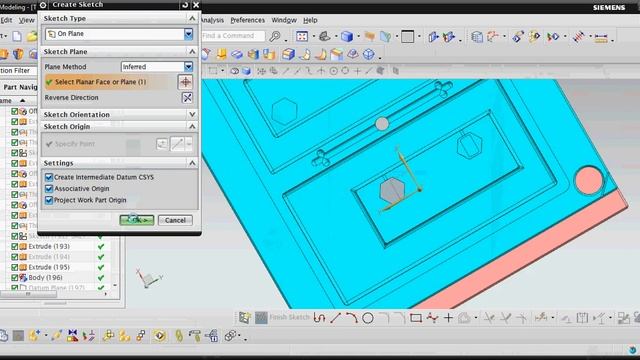This screenshot has height=360, width=640.
Task: Open dropdown arrow beside background square icon
Action: [x=419, y=36]
